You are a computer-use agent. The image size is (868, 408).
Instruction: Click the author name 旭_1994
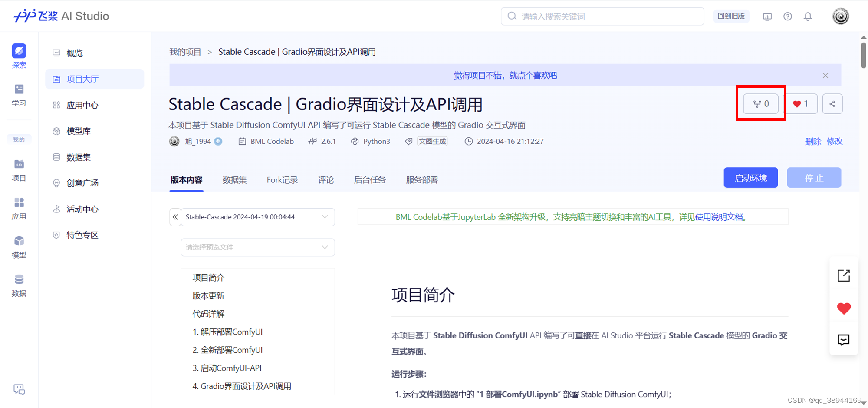[x=198, y=141]
